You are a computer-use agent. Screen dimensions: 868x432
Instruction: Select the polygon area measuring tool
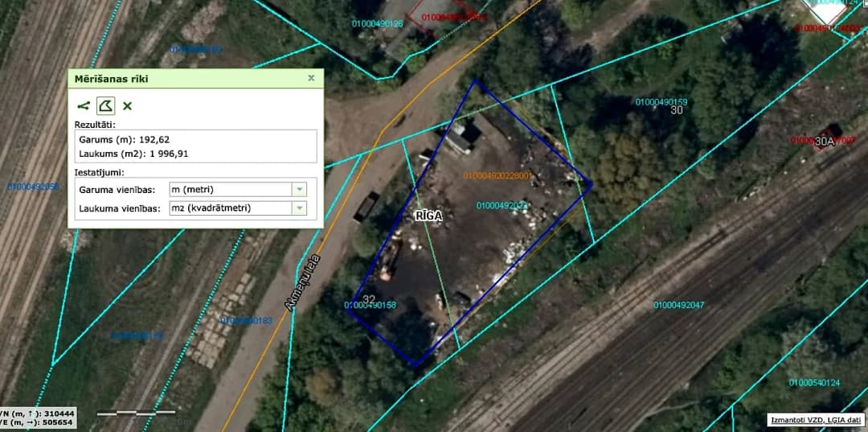[106, 105]
